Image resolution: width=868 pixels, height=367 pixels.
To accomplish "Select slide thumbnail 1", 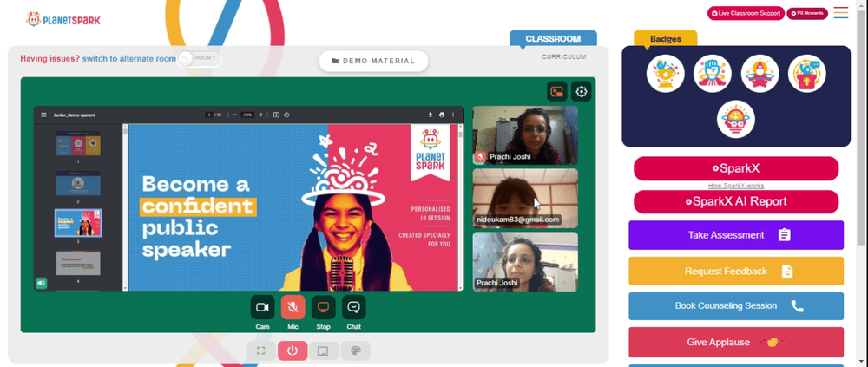I will [78, 143].
